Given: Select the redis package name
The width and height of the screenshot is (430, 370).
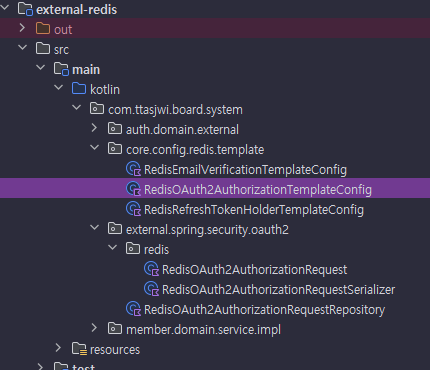Looking at the screenshot, I should [157, 250].
